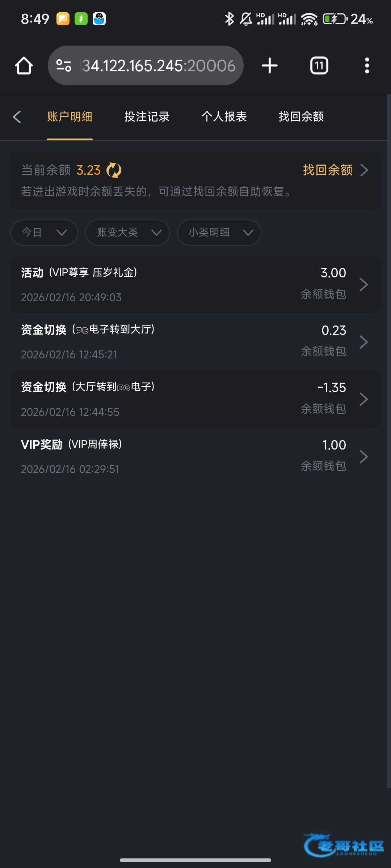Select the 找回余额 tab
Viewport: 391px width, 868px height.
(x=301, y=117)
